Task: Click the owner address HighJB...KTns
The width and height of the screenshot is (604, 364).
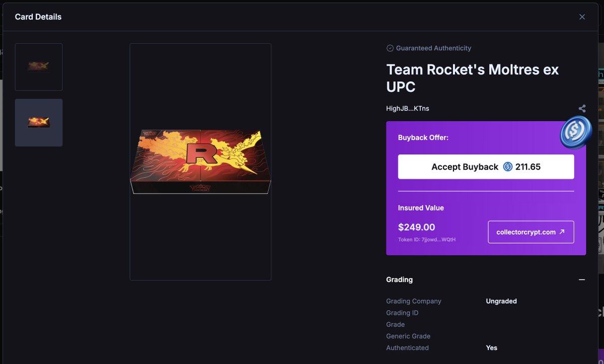Action: pyautogui.click(x=407, y=109)
